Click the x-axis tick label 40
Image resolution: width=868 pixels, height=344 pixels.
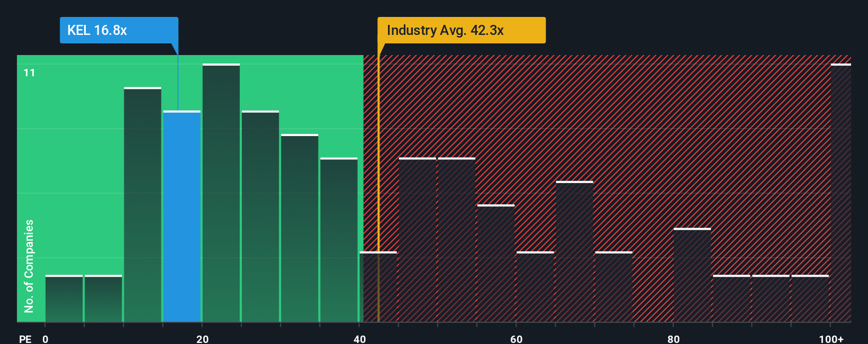point(360,339)
